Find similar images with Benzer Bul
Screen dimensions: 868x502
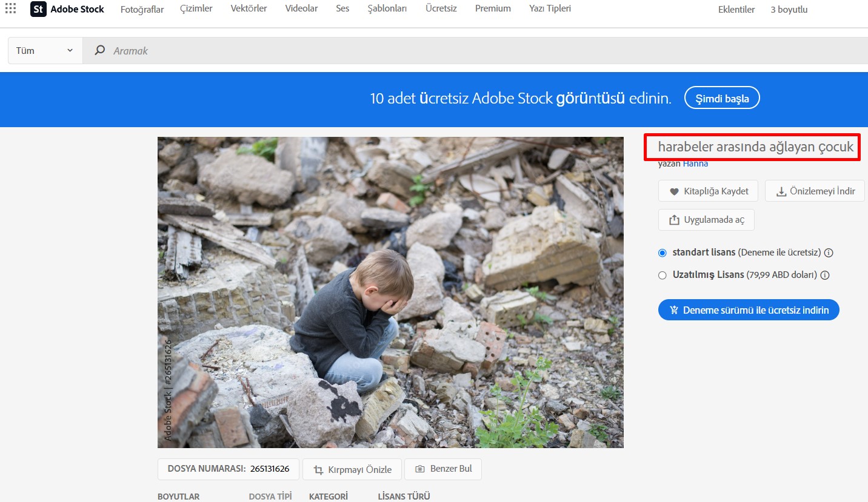[x=442, y=469]
